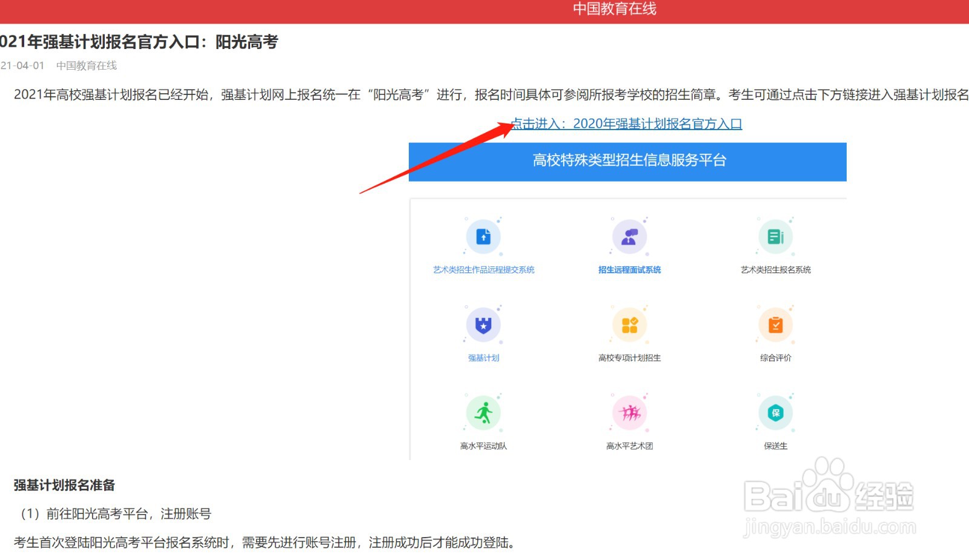Open the 高水平运动队 runner icon

483,413
